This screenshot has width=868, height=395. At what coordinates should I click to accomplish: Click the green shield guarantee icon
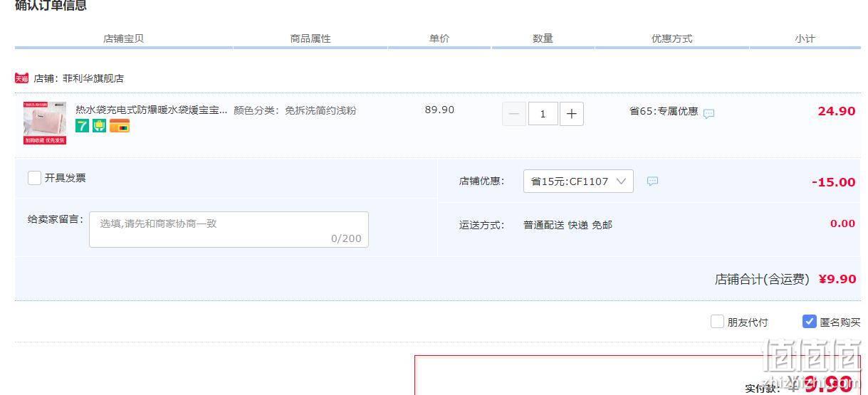pyautogui.click(x=99, y=126)
